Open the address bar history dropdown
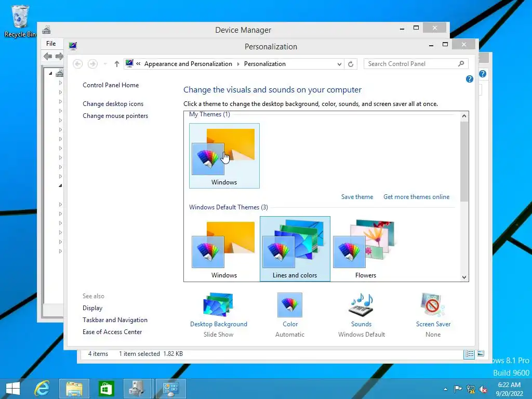The height and width of the screenshot is (399, 532). pyautogui.click(x=339, y=64)
